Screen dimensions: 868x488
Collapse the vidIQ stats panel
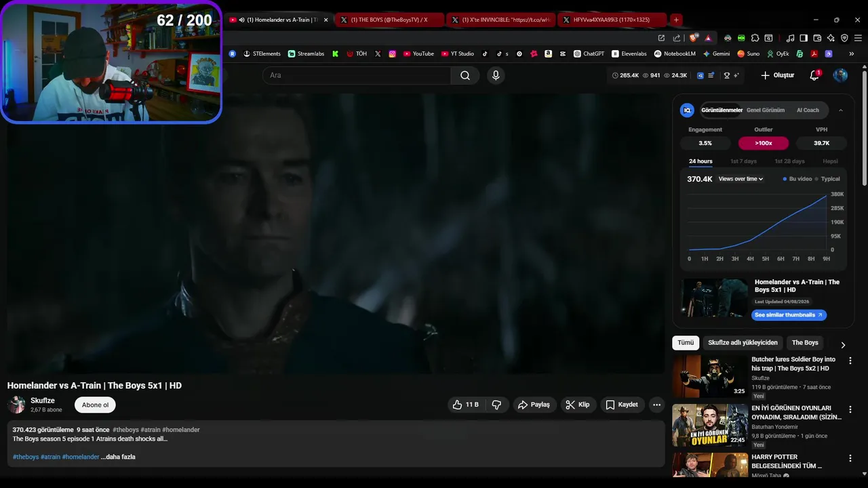841,110
